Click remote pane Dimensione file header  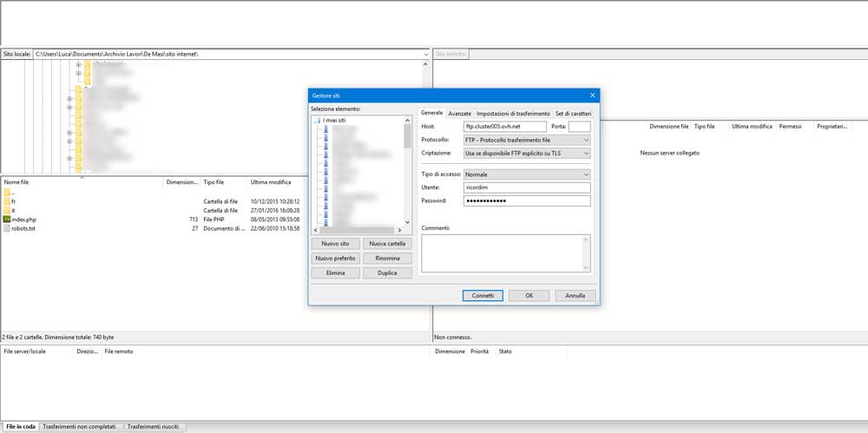(x=668, y=126)
